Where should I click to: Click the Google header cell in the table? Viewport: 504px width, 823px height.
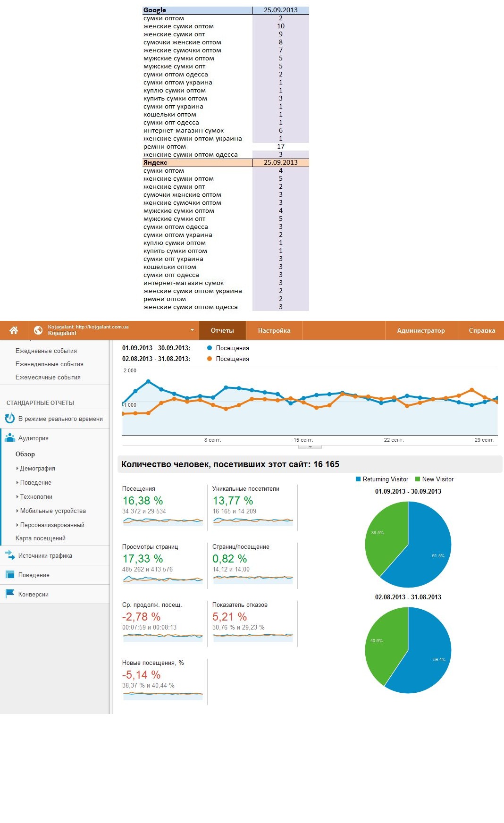197,10
